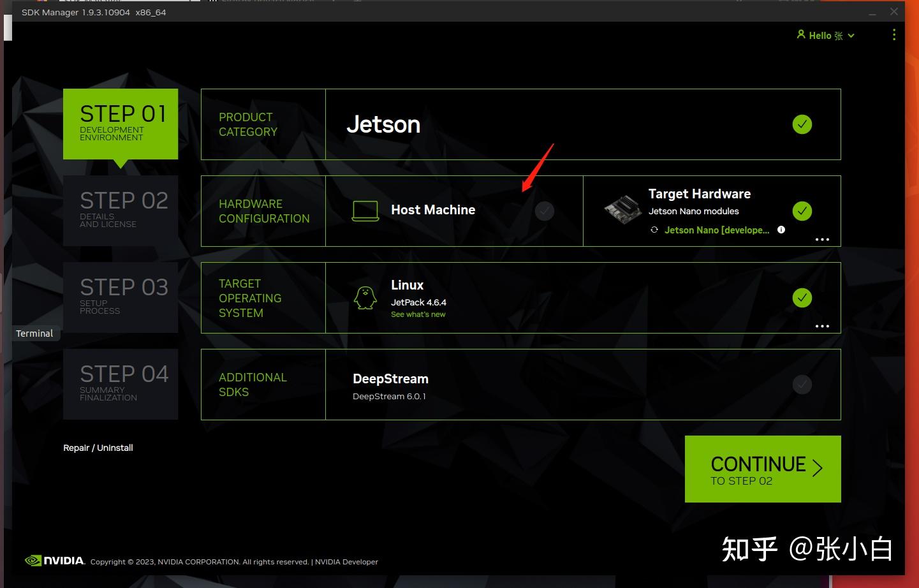The image size is (919, 588).
Task: Expand Target Operating System options via ellipsis
Action: click(x=822, y=326)
